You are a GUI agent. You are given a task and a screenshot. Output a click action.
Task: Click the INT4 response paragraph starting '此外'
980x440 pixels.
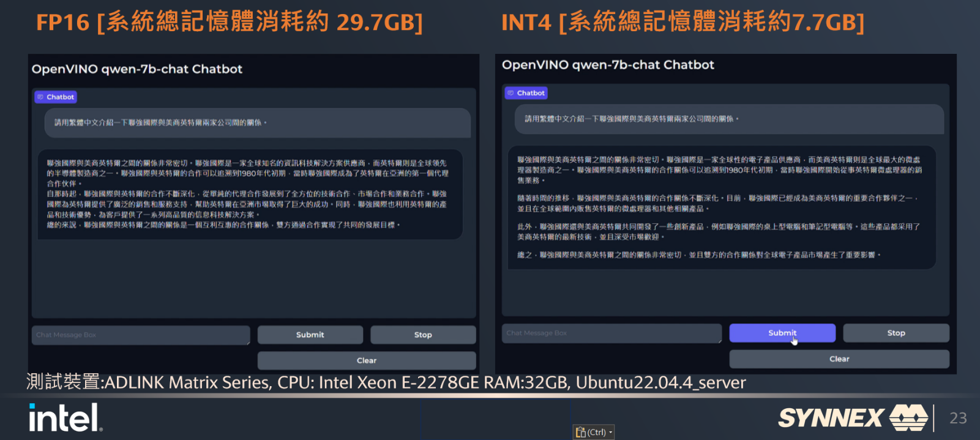coord(719,232)
